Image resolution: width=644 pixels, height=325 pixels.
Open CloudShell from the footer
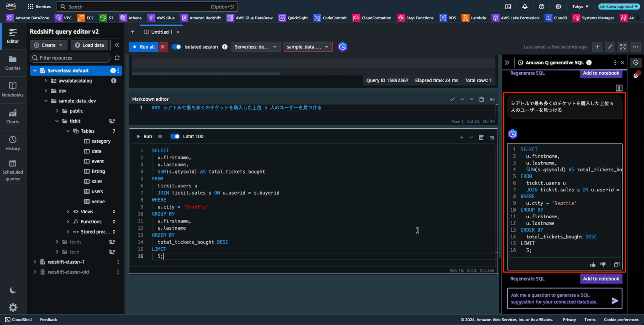[18, 320]
